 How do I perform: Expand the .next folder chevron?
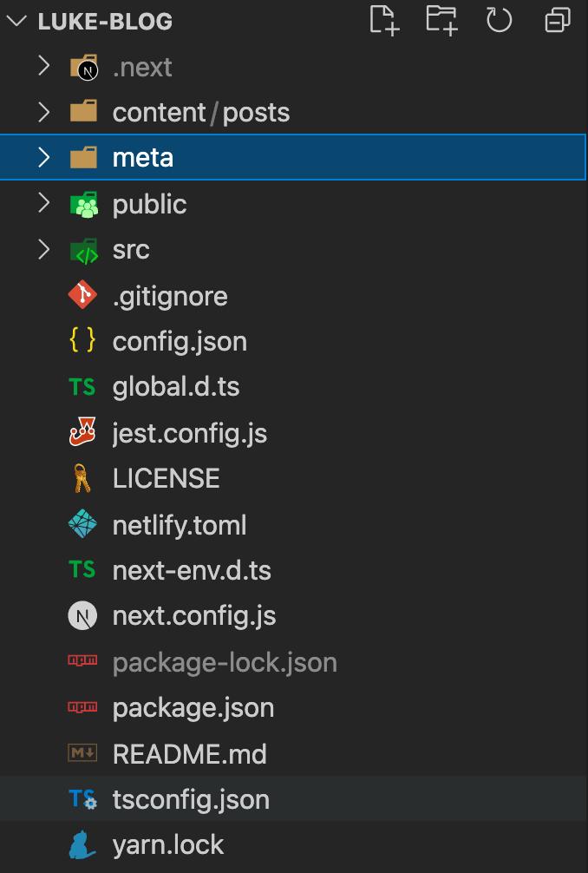tap(44, 67)
